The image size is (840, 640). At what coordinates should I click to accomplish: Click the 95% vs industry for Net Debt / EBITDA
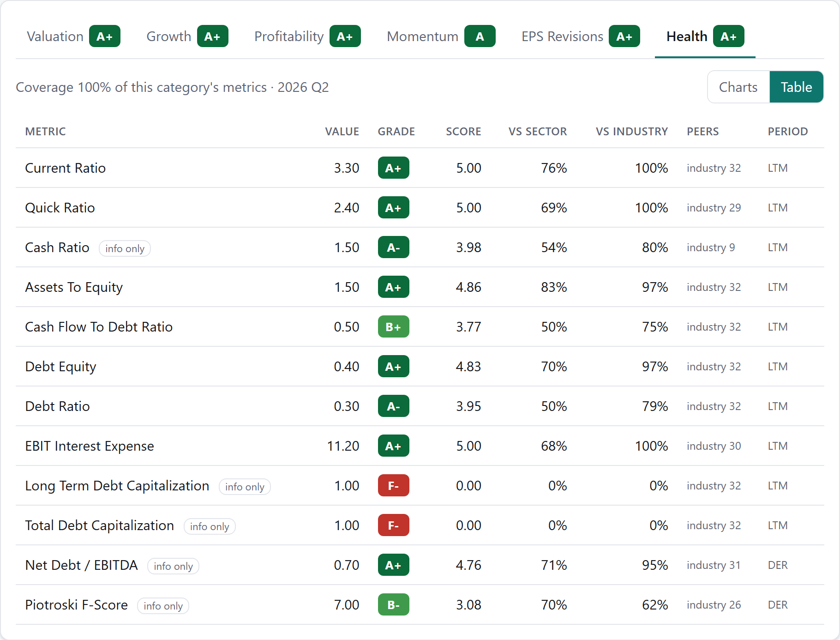pos(655,565)
